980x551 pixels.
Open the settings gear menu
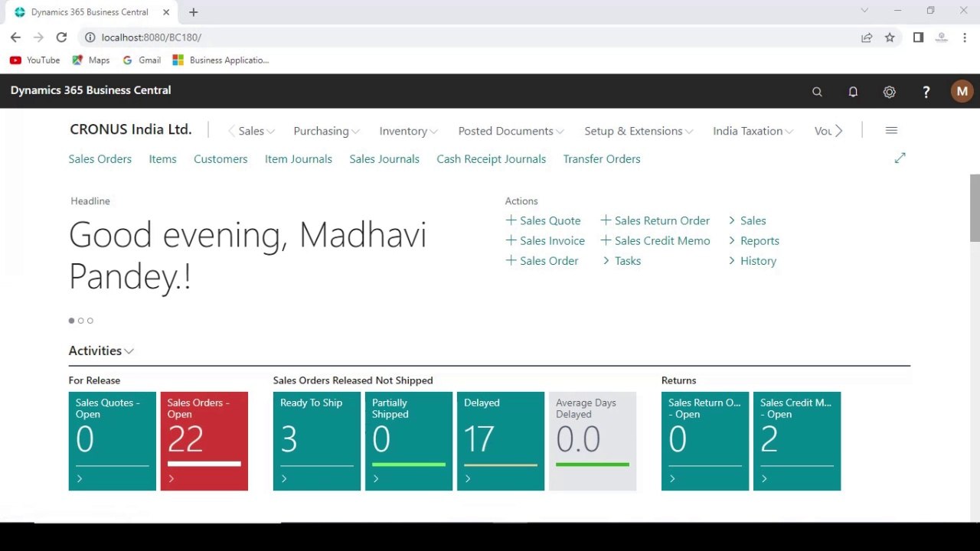[889, 92]
